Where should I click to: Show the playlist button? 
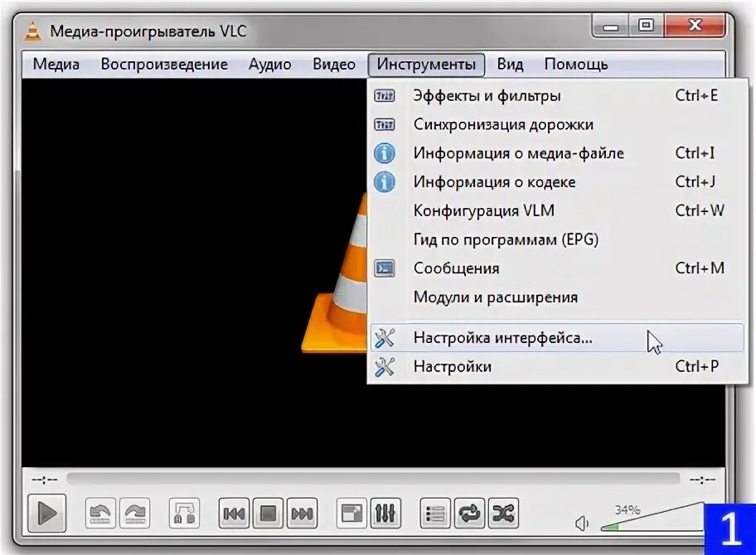click(435, 514)
